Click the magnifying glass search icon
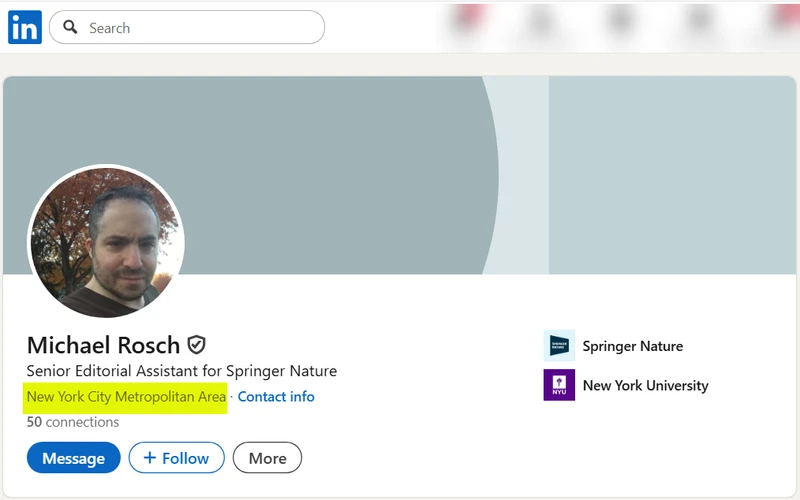The width and height of the screenshot is (800, 500). coord(70,27)
